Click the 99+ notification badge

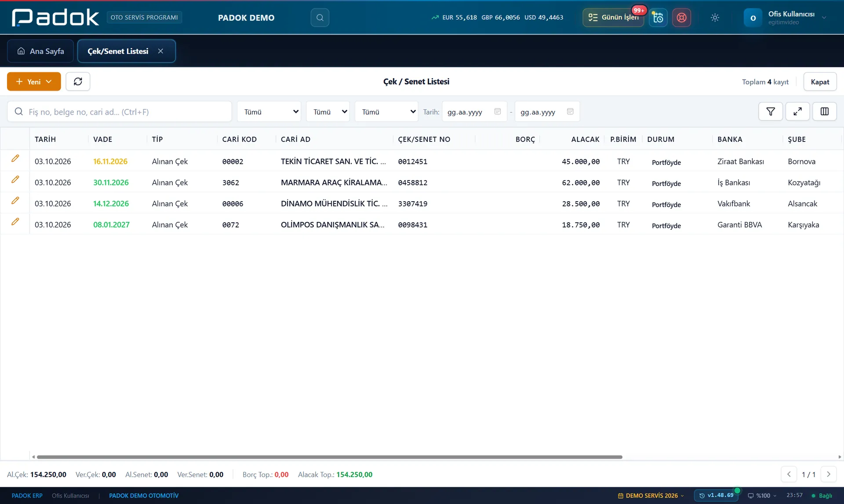[x=639, y=10]
